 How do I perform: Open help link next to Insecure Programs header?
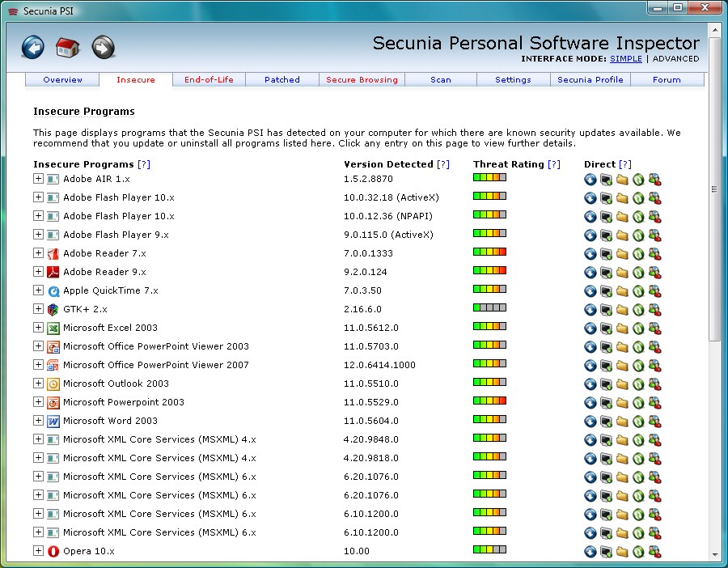click(x=144, y=164)
